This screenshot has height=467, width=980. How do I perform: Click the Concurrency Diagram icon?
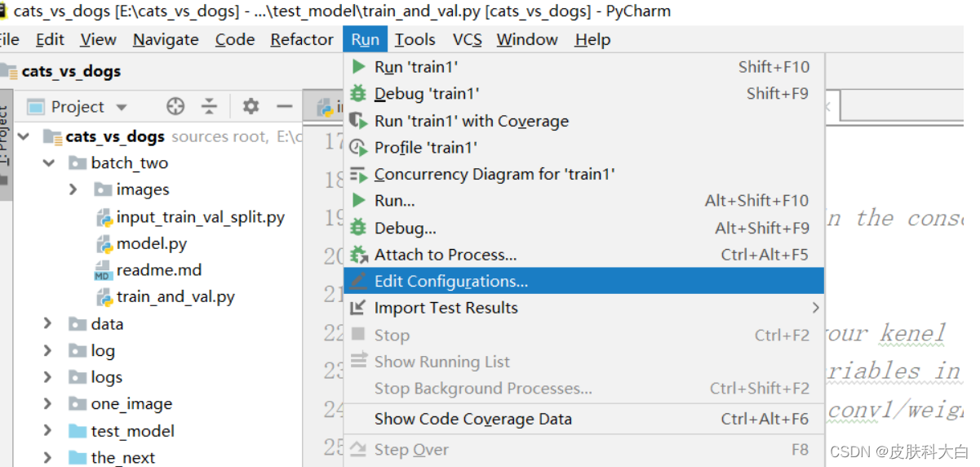point(358,175)
